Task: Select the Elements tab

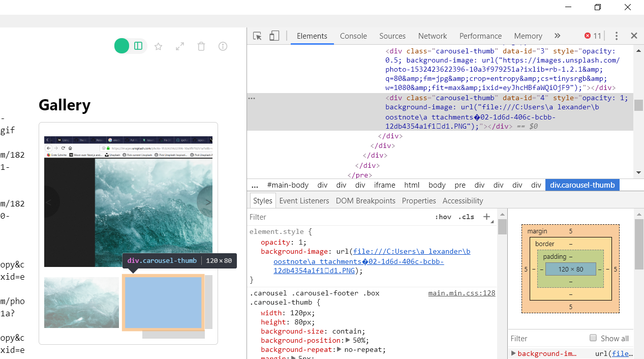Action: 312,36
